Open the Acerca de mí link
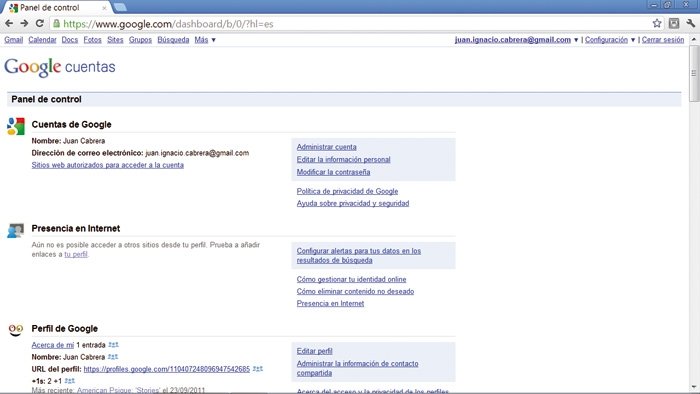700x394 pixels. [53, 345]
